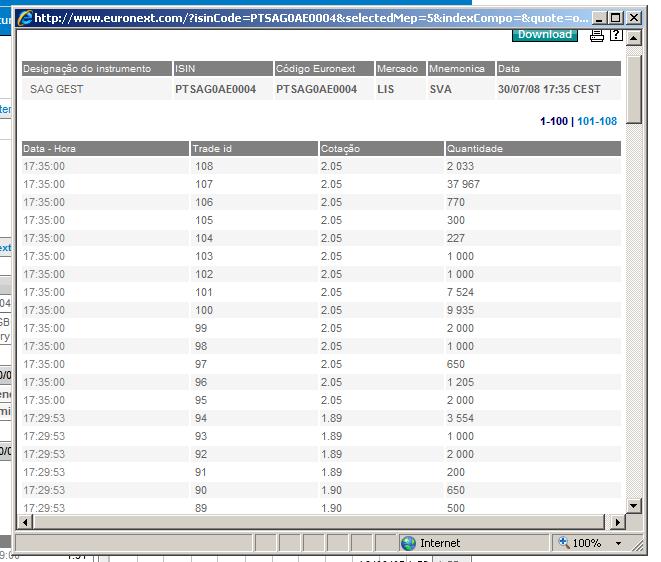
Task: Click the green Download button
Action: pos(545,35)
